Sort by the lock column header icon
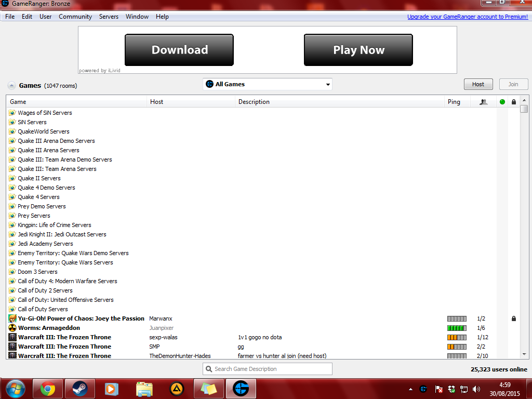The image size is (532, 399). click(x=514, y=102)
